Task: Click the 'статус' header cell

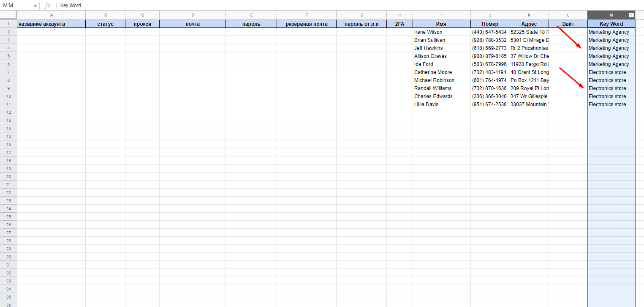Action: (x=106, y=24)
